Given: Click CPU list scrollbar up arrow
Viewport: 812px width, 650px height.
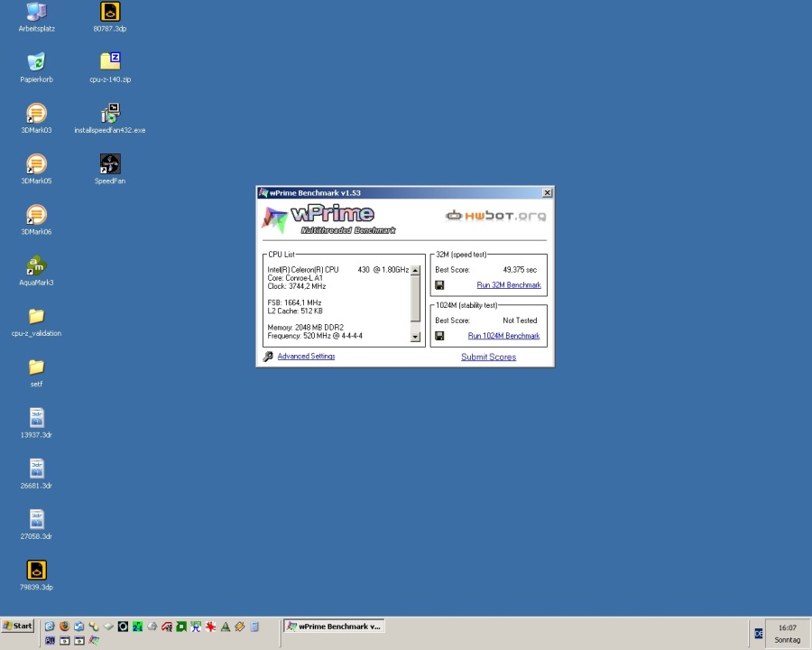Looking at the screenshot, I should click(415, 270).
